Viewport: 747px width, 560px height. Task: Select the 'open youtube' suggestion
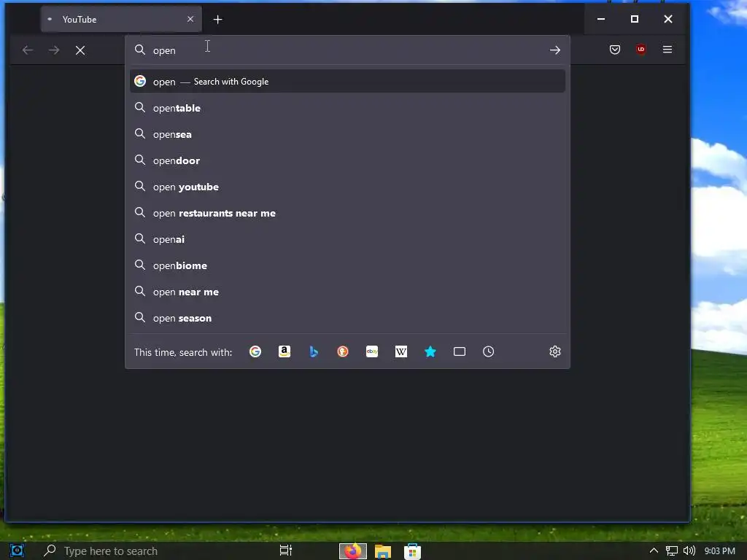coord(347,187)
